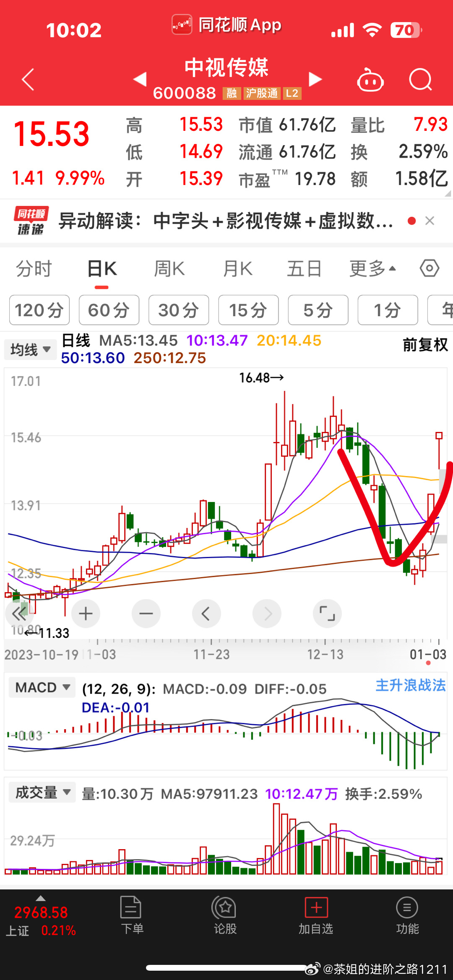Image resolution: width=453 pixels, height=980 pixels.
Task: Dismiss the 异动解读 banner with X
Action: 430,221
